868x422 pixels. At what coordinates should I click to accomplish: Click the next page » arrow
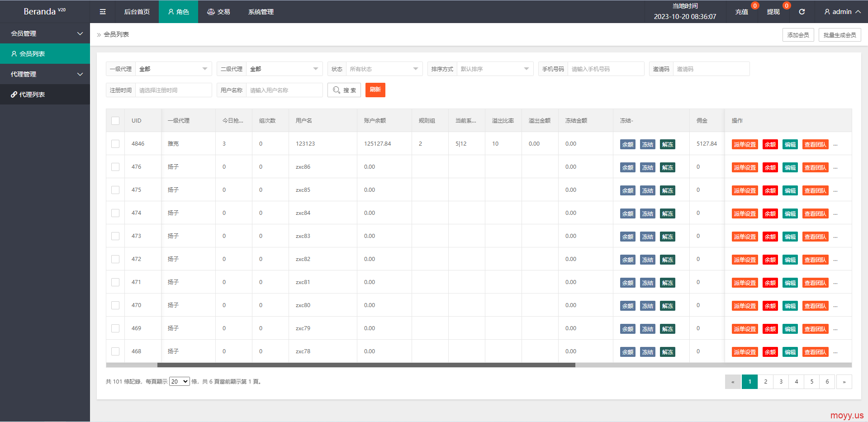(x=844, y=382)
